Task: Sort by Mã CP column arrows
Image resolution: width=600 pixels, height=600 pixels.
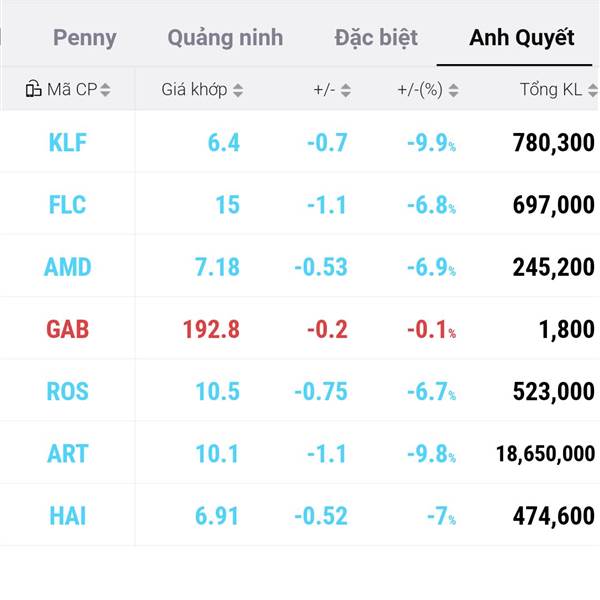Action: point(105,90)
